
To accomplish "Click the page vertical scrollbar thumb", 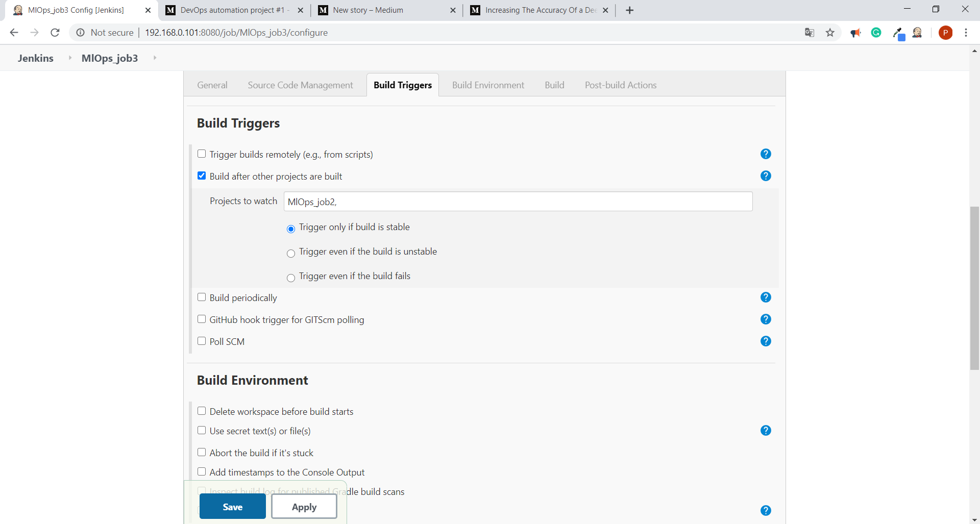I will pyautogui.click(x=974, y=288).
